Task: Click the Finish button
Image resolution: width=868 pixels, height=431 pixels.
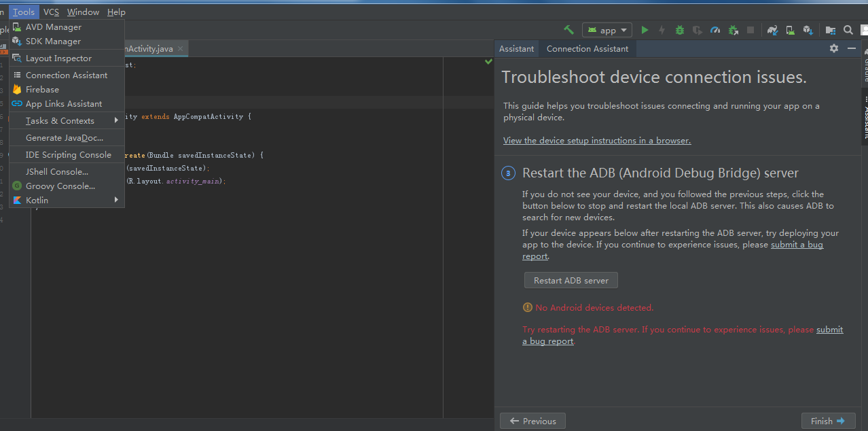Action: tap(828, 421)
